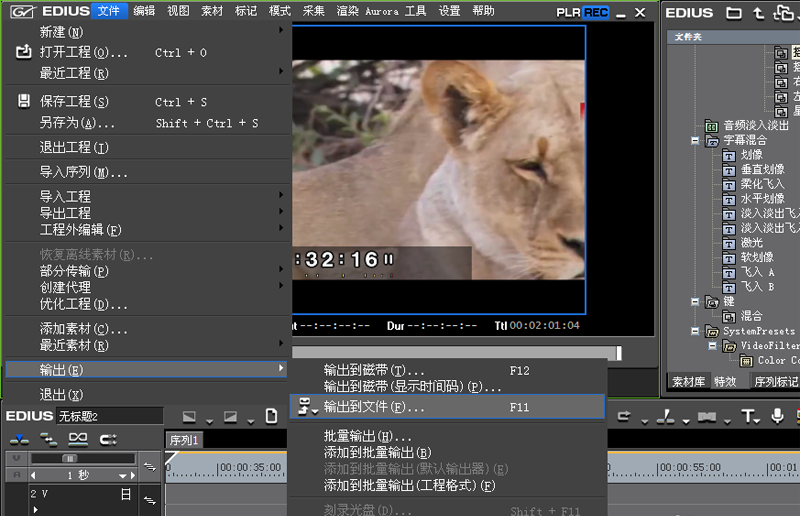Toggle ripple mode icon in timeline
Image resolution: width=800 pixels, height=516 pixels.
[x=48, y=438]
